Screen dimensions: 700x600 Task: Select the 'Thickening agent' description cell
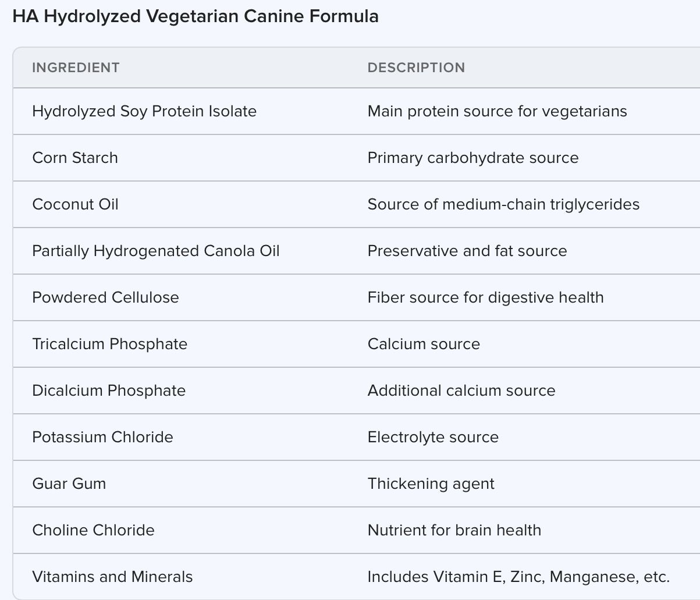click(x=431, y=484)
